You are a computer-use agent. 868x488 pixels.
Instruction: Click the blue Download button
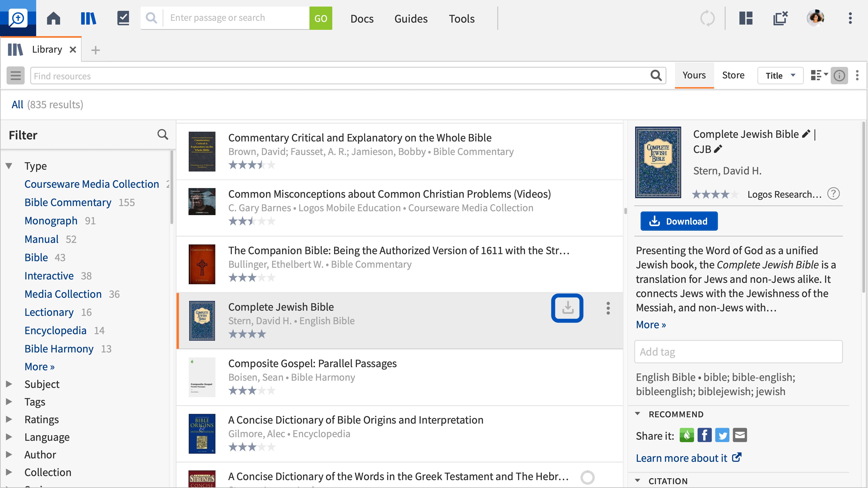pyautogui.click(x=679, y=221)
